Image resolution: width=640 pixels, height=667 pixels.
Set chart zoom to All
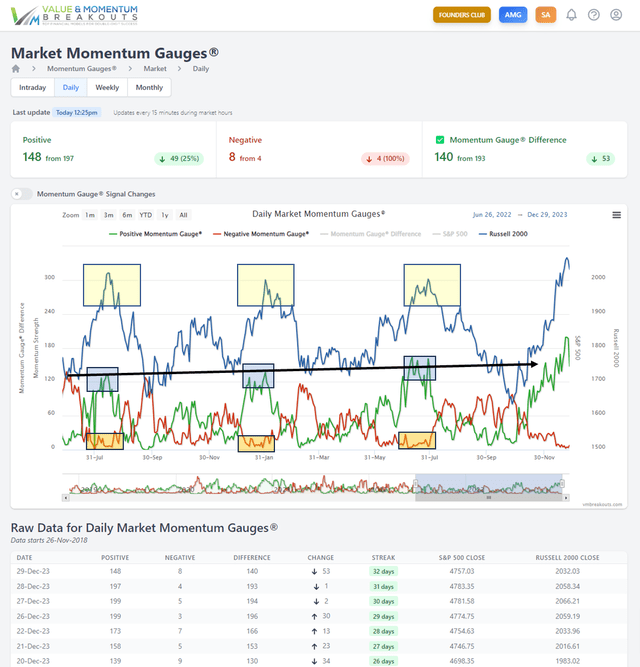pos(183,215)
